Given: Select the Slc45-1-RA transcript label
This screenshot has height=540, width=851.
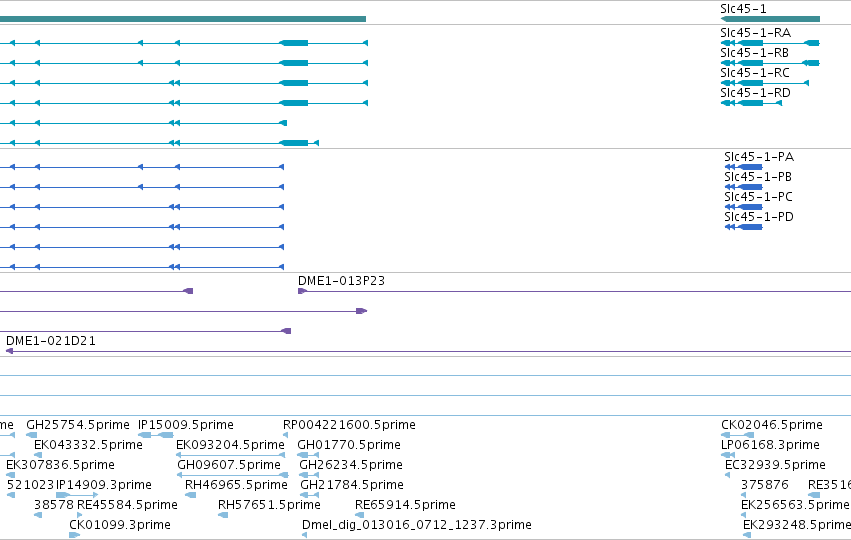Looking at the screenshot, I should click(x=755, y=33).
